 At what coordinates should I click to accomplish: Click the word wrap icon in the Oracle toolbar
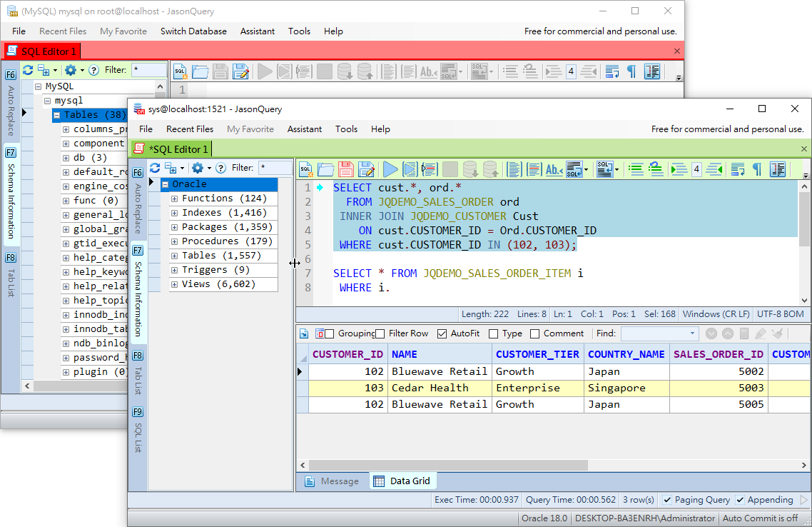[x=737, y=169]
